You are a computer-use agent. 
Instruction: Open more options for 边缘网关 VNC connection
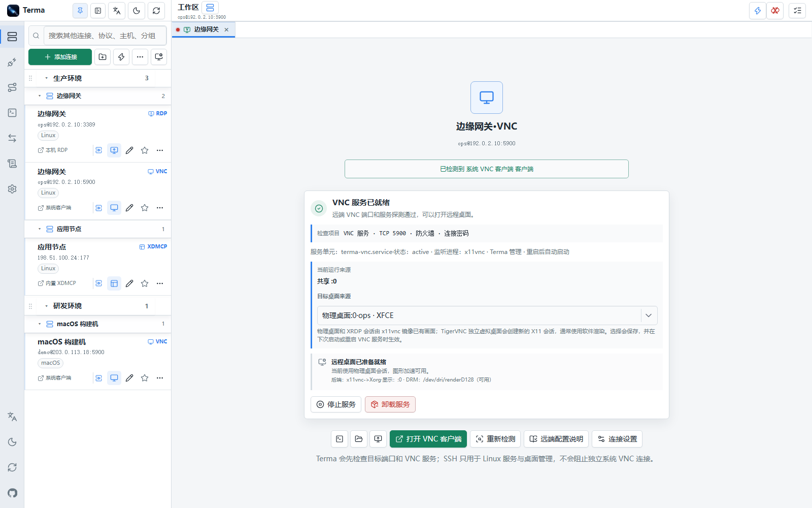tap(160, 208)
